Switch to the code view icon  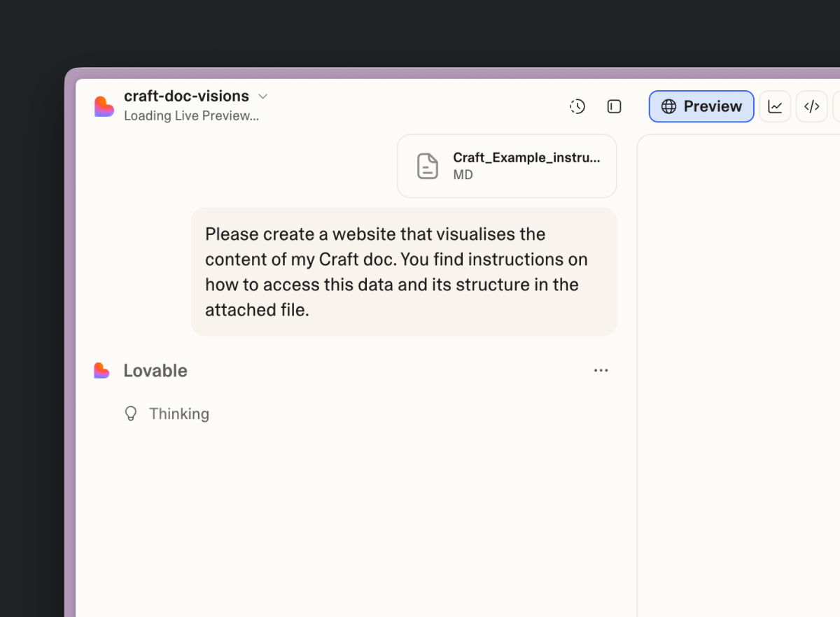coord(811,106)
